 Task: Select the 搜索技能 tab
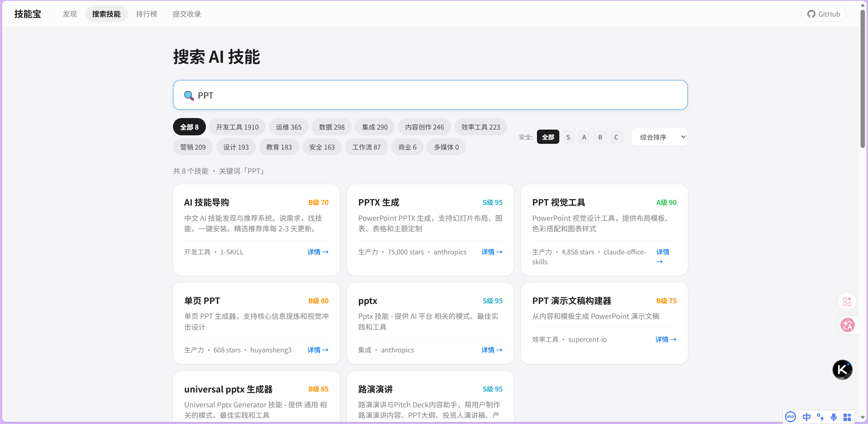[106, 14]
